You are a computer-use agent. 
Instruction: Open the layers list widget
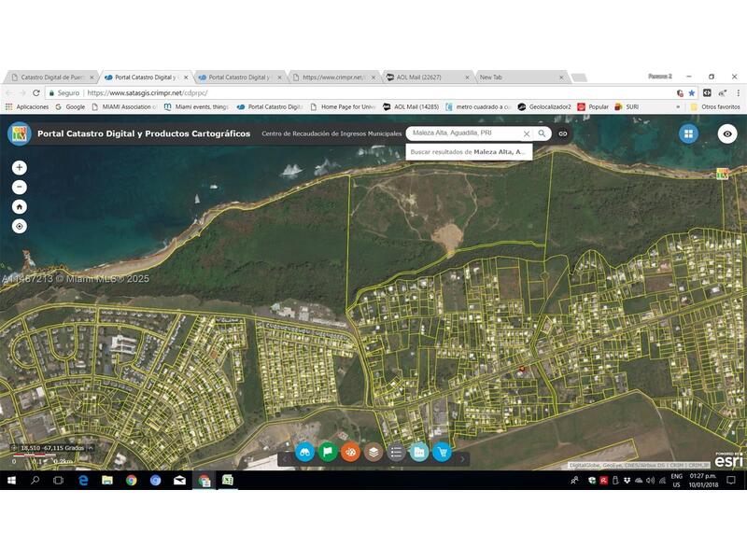[373, 453]
